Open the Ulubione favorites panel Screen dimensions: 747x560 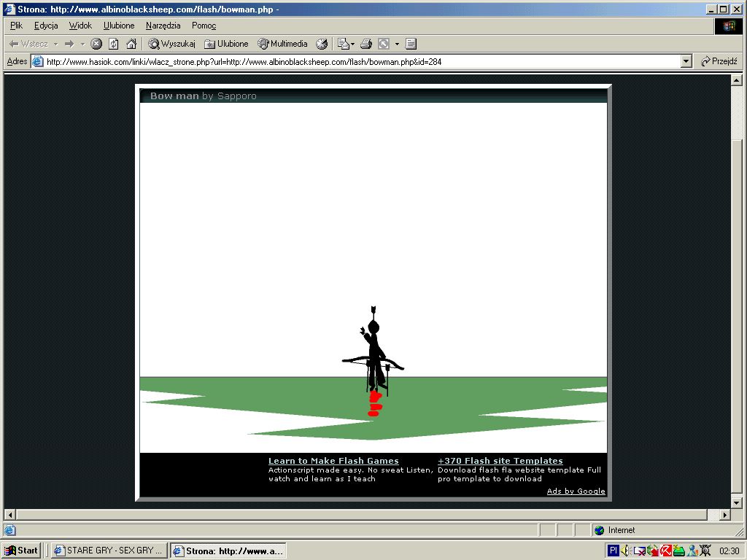point(227,44)
